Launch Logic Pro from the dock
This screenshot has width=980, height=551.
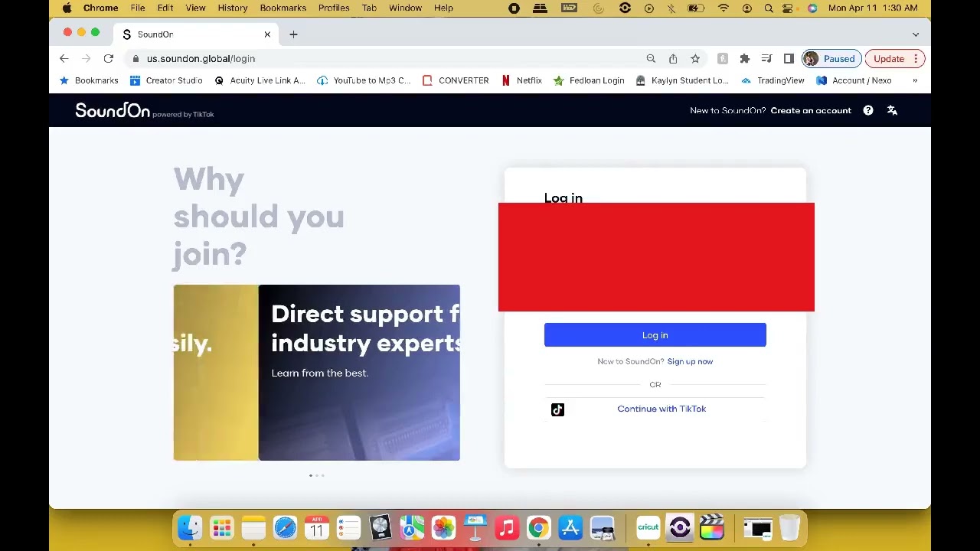point(381,528)
